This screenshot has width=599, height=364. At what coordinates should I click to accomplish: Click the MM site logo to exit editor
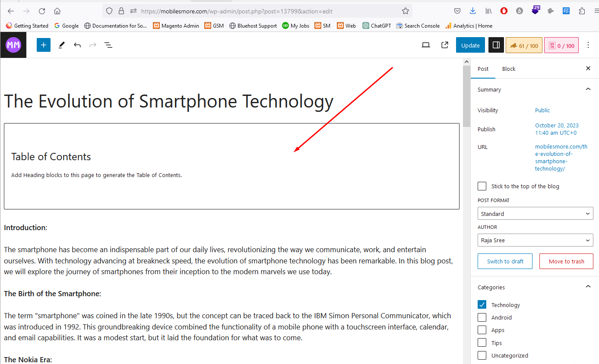click(13, 45)
